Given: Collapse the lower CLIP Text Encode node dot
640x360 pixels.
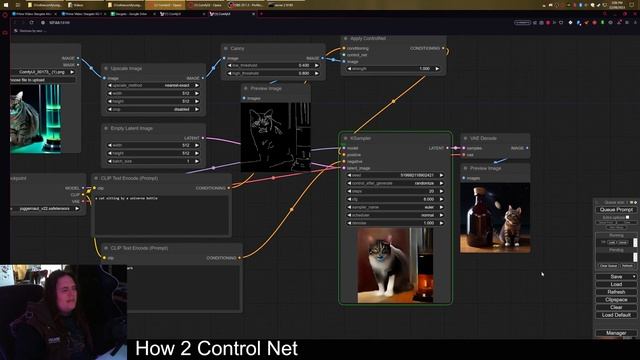Looking at the screenshot, I should [106, 248].
